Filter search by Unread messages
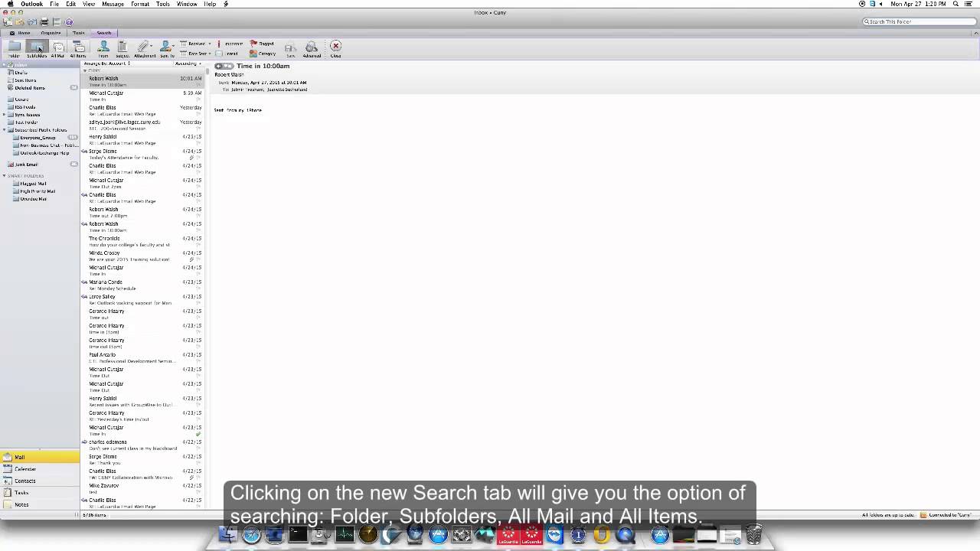 tap(227, 54)
